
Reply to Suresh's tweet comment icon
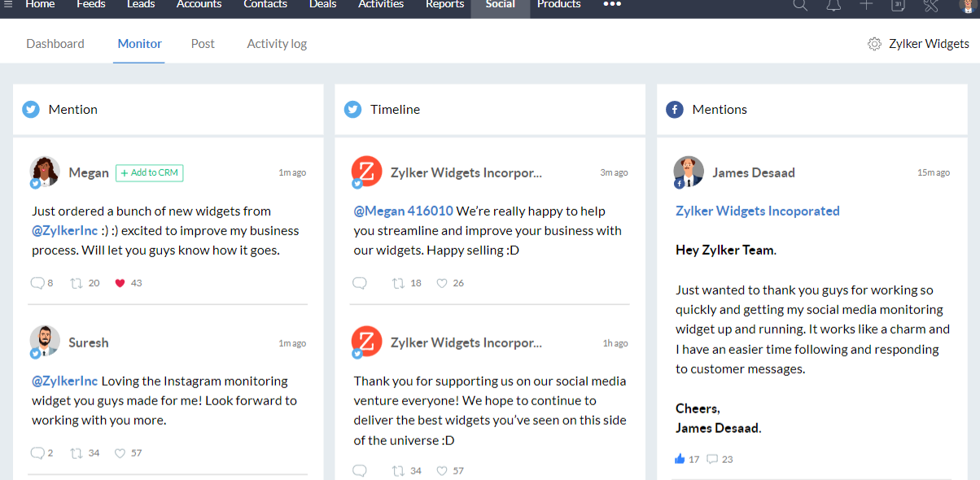tap(37, 453)
